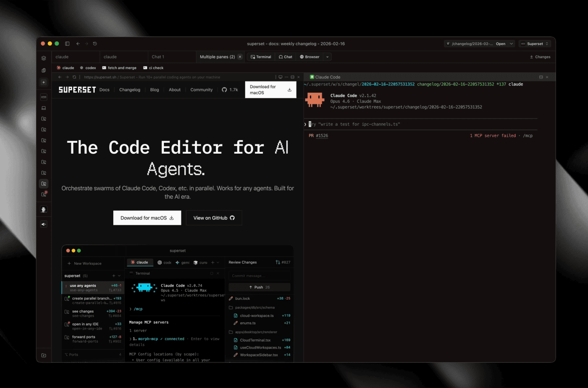Click Download for macOS in the site header
Screen dimensions: 588x388
270,89
